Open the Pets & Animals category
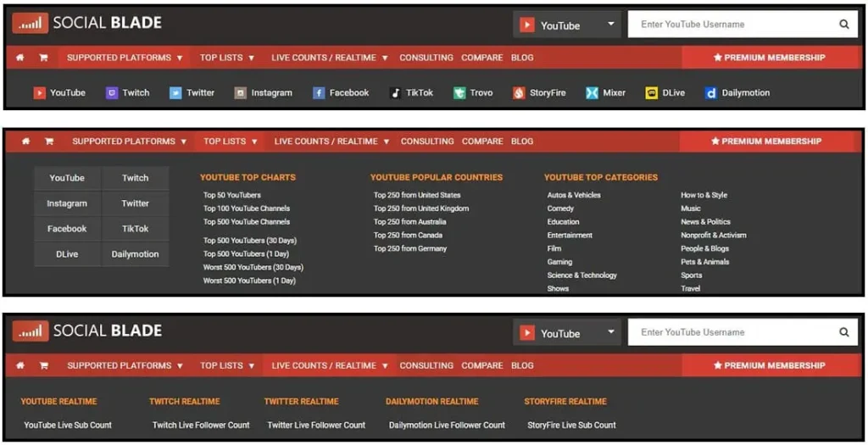Viewport: 868px width, 445px height. click(x=704, y=262)
